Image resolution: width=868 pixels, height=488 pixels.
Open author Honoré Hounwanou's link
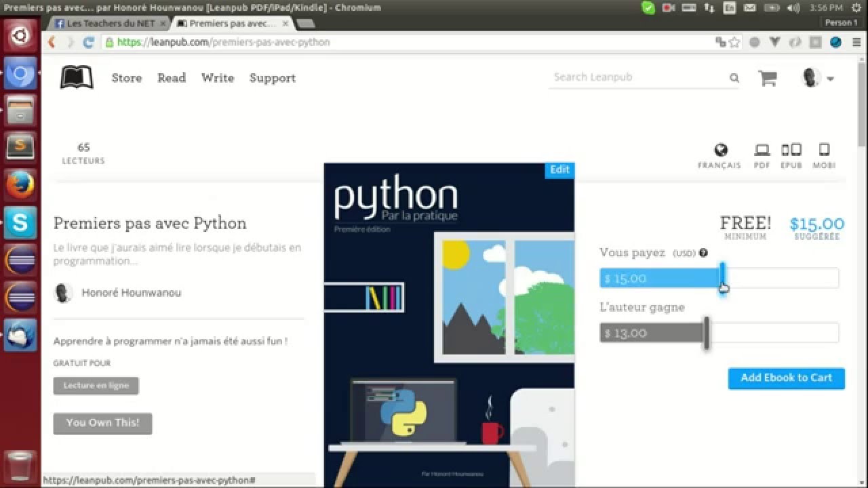132,293
